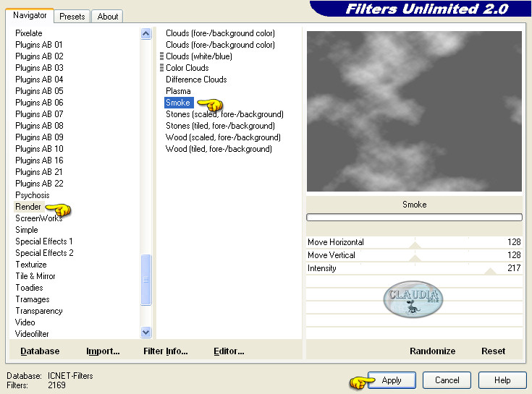Choose the Plasma filter
This screenshot has height=394, width=532.
[x=178, y=91]
